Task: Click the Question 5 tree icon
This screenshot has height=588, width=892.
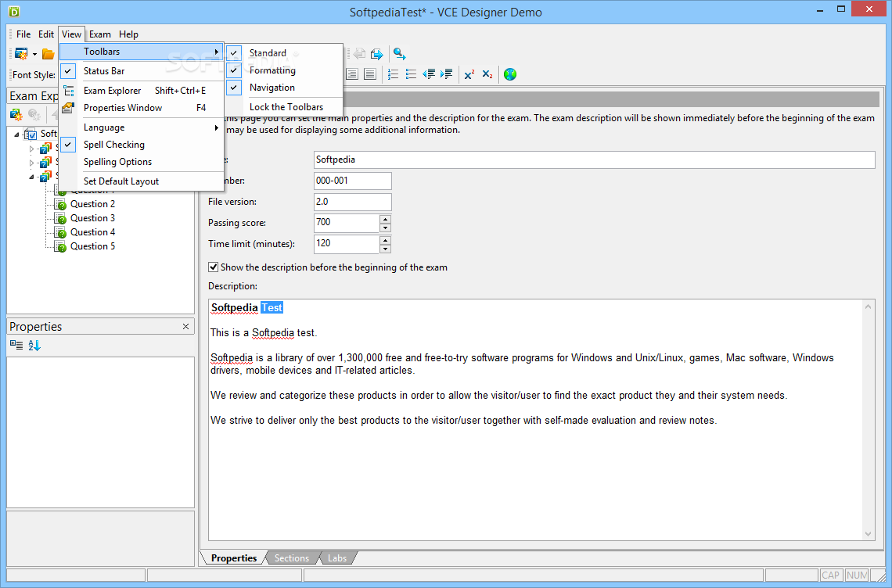Action: pos(60,247)
